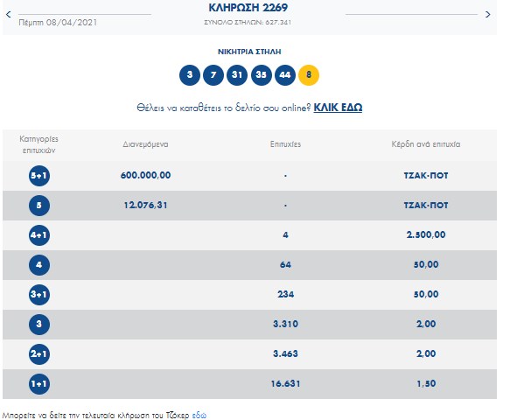Viewport: 531px width, 420px height.
Task: Click the yellow Joker ball 8
Action: 309,75
